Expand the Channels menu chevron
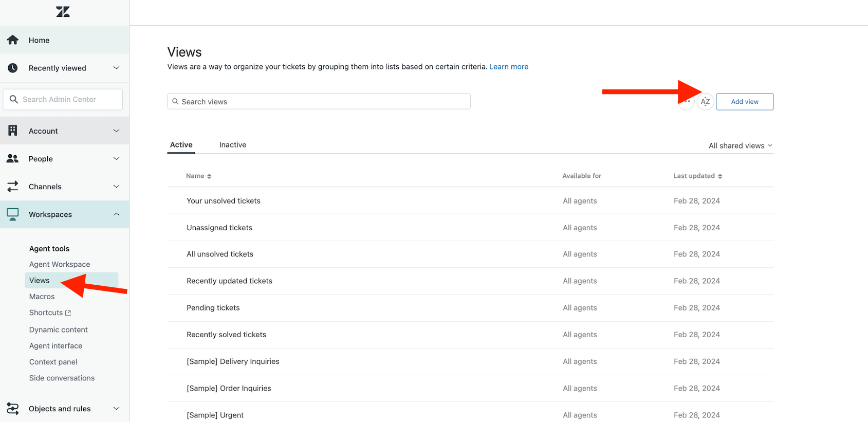Screen dimensions: 868x422 click(116, 187)
